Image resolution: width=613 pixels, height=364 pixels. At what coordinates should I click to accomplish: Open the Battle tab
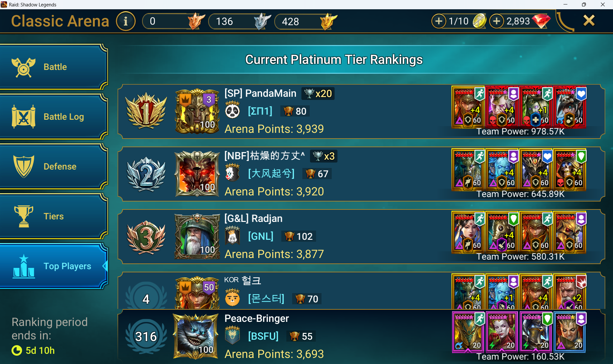[53, 67]
